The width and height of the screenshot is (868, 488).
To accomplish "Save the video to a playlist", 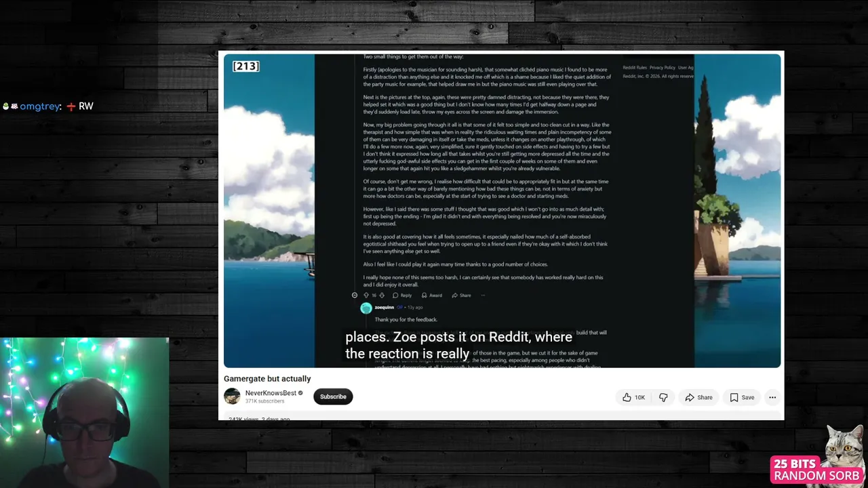I will click(x=741, y=397).
